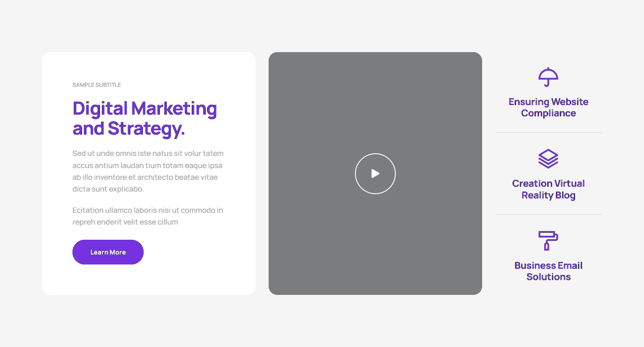Click the text line "repreh enderit velit esse cillum"
Screen dimensions: 644x347
tap(125, 222)
